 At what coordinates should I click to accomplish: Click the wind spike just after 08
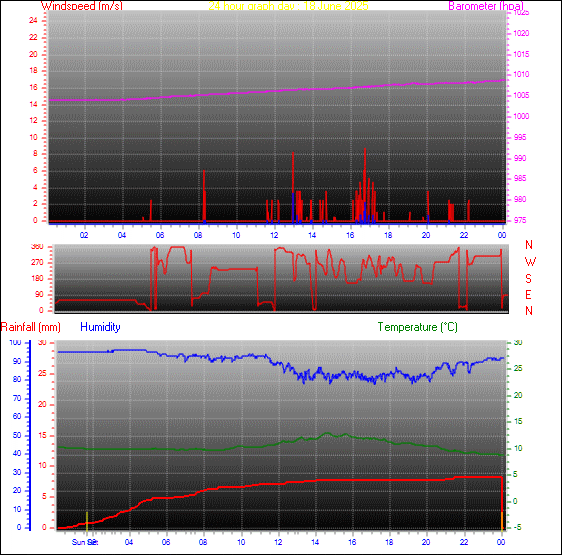point(204,195)
